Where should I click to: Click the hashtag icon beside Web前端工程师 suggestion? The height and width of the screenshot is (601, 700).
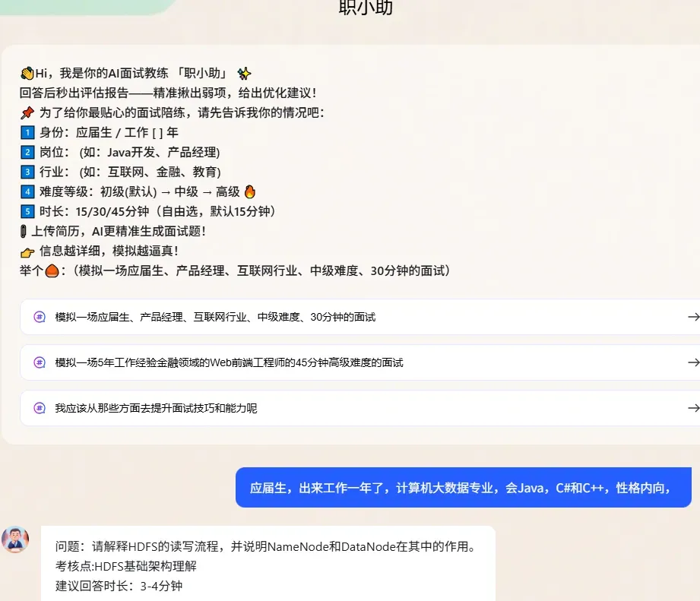point(40,362)
